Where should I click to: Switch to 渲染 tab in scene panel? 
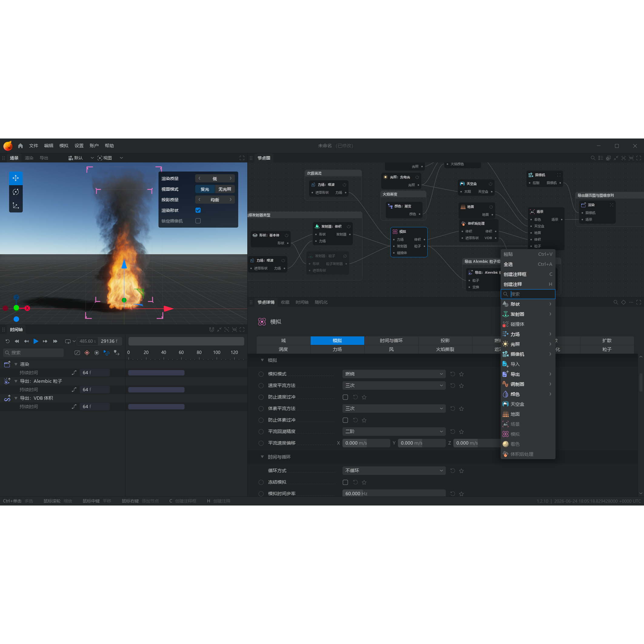pyautogui.click(x=29, y=158)
